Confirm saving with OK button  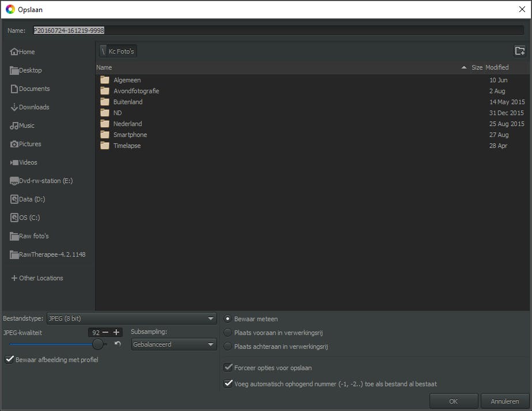pos(454,401)
